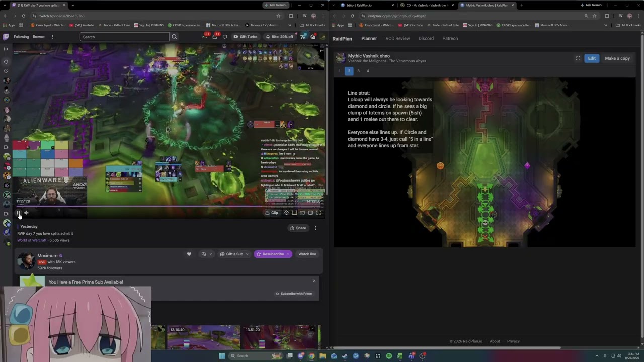
Task: Click the Twitch search magnifier button
Action: 174,37
